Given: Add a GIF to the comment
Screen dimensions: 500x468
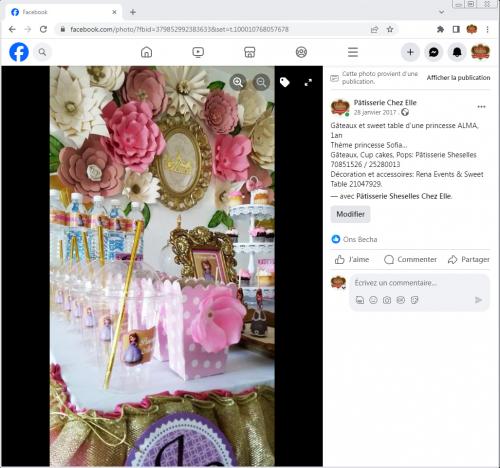Looking at the screenshot, I should click(400, 300).
